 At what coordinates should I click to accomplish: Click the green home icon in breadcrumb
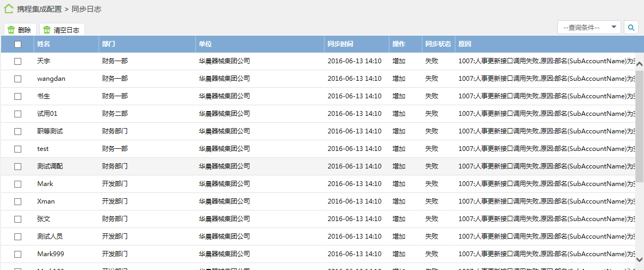[9, 9]
